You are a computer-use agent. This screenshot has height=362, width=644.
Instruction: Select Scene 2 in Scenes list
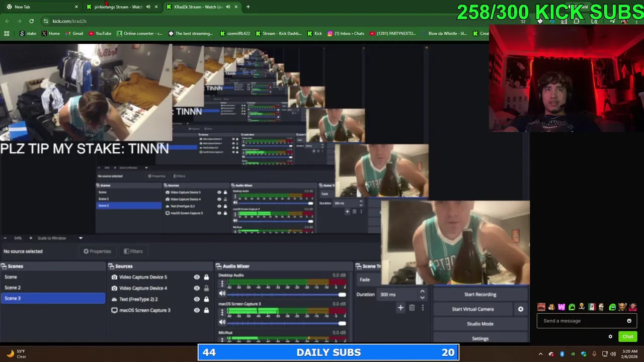tap(53, 288)
